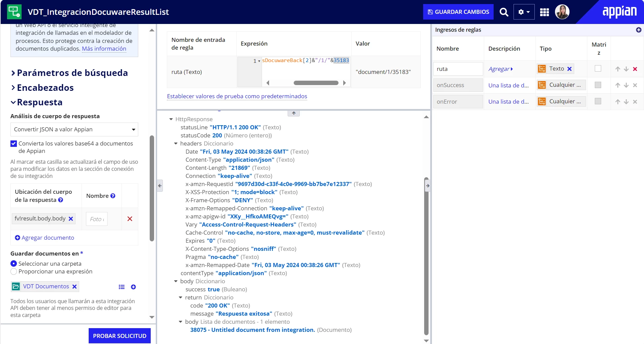This screenshot has width=644, height=344.
Task: Move onSuccess rule input down
Action: [626, 85]
